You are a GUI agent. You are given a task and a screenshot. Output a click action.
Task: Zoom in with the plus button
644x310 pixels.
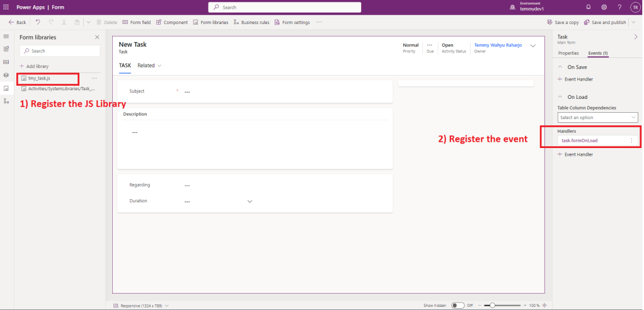(x=525, y=306)
